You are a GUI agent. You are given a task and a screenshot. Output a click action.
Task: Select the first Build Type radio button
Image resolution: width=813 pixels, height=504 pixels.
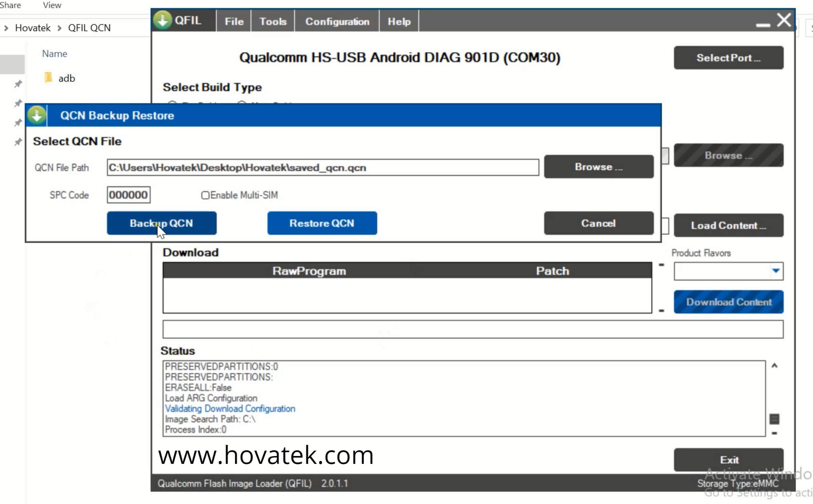pos(172,104)
